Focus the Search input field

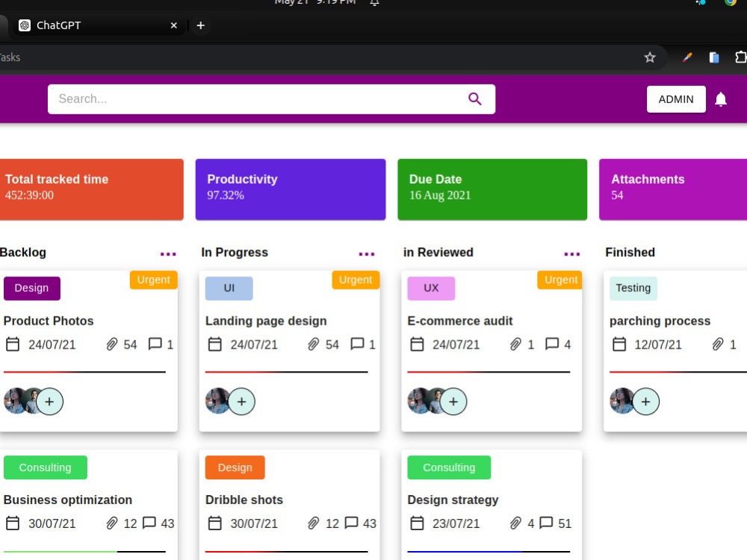click(x=271, y=99)
